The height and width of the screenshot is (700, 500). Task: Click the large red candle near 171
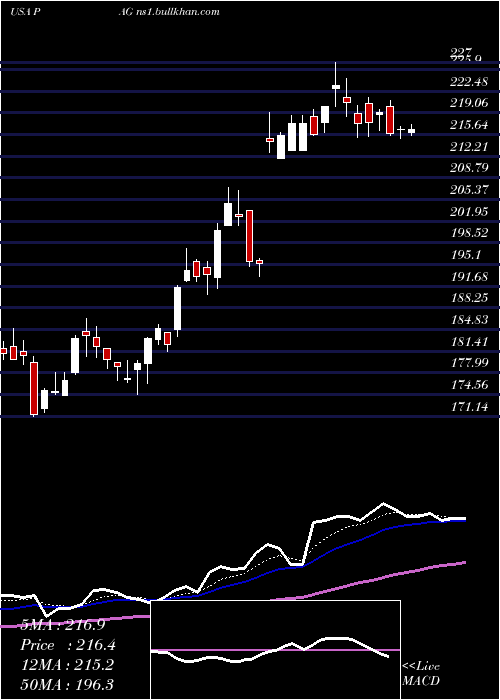[x=34, y=386]
